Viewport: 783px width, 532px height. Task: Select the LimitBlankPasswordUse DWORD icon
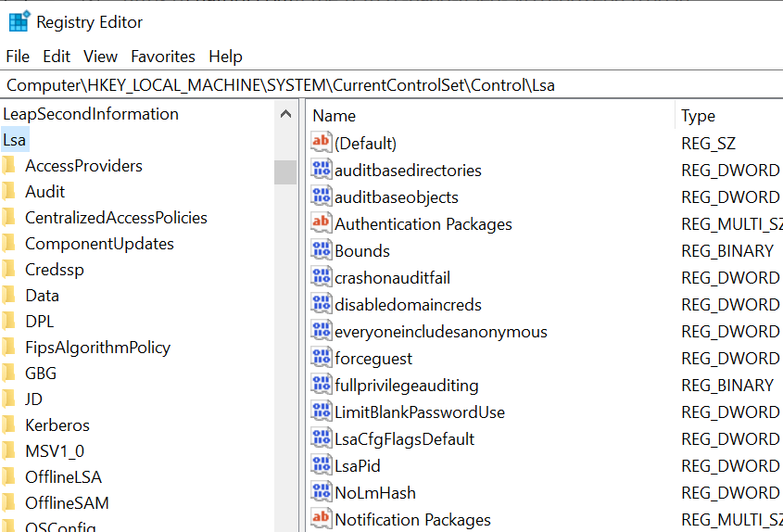pyautogui.click(x=322, y=412)
